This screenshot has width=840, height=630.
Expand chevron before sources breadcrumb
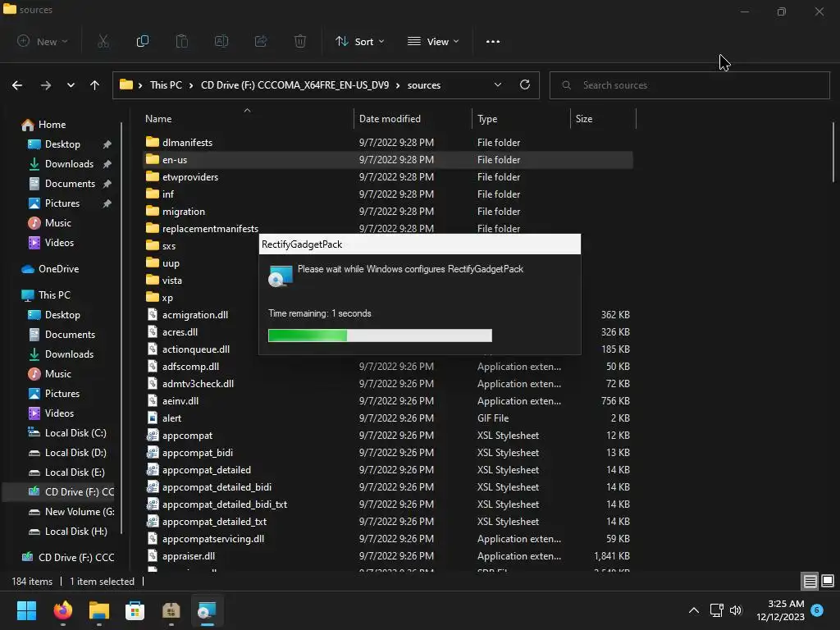click(x=398, y=85)
